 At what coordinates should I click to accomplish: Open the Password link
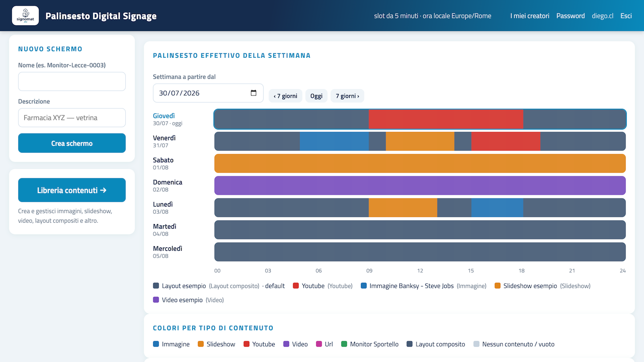click(571, 16)
